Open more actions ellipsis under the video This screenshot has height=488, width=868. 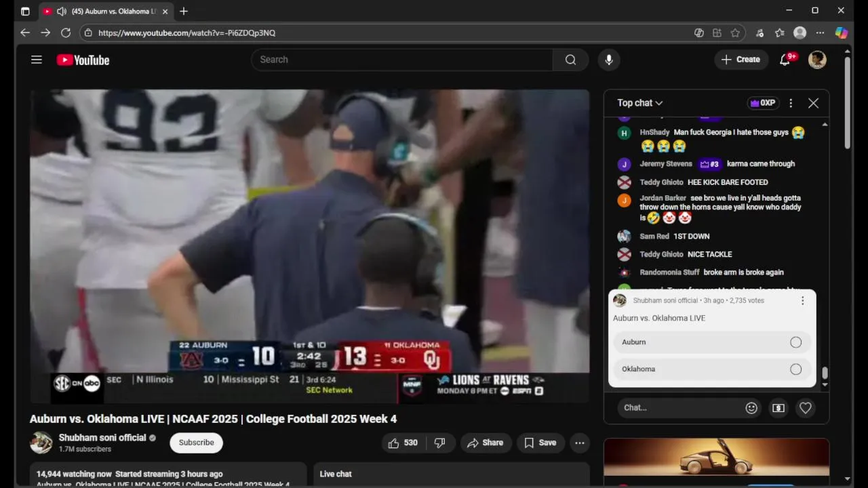coord(580,443)
